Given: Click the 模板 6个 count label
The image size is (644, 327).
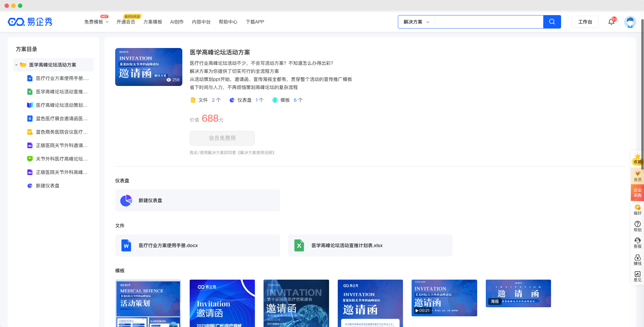Looking at the screenshot, I should click(x=287, y=100).
